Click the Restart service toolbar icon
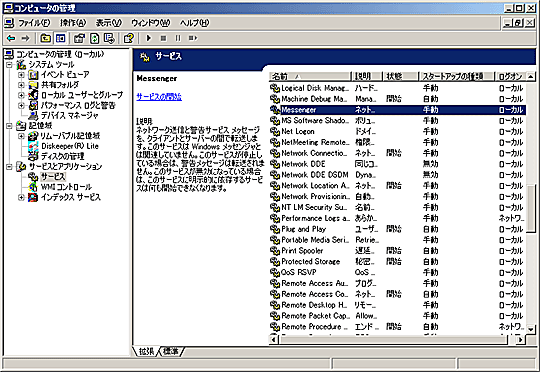Screen dimensions: 540x372 193,38
